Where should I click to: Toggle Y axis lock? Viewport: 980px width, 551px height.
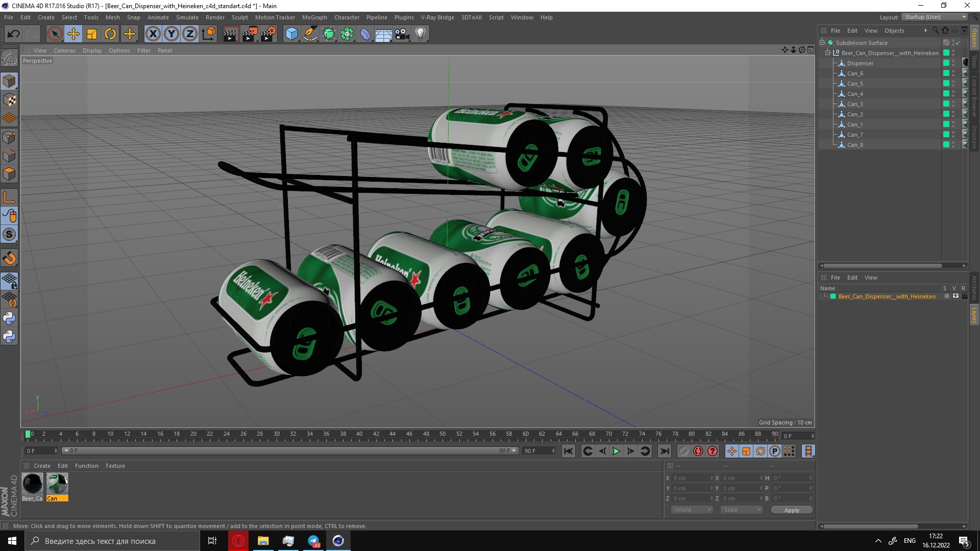[x=171, y=34]
